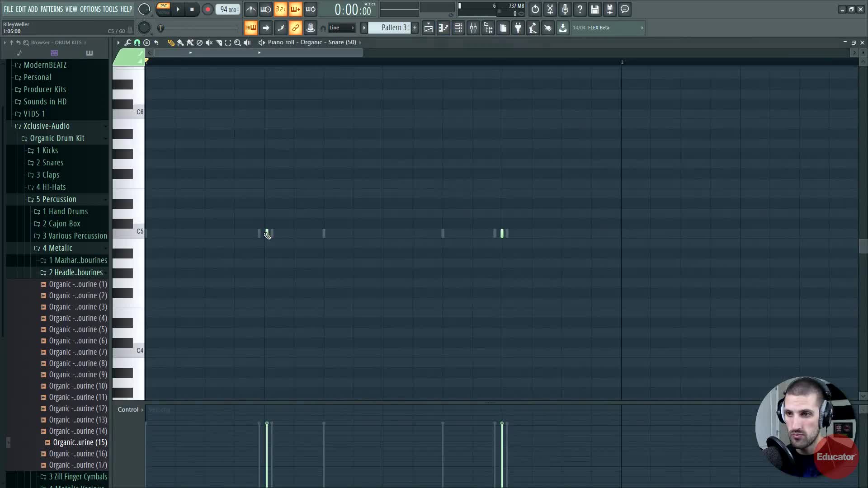
Task: Open the PATTERNS menu
Action: tap(52, 9)
